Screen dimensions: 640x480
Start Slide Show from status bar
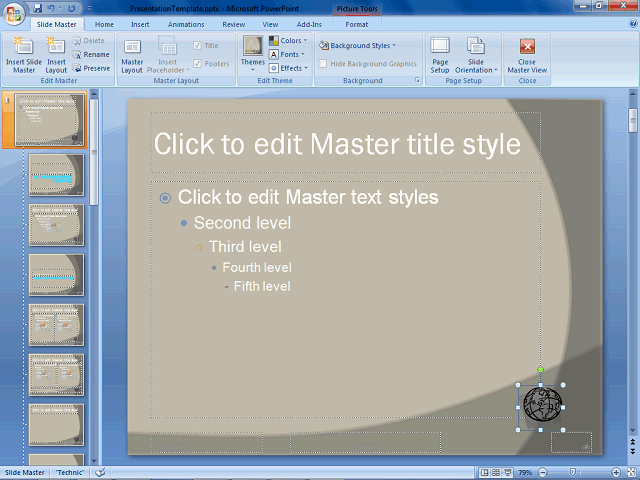(508, 473)
